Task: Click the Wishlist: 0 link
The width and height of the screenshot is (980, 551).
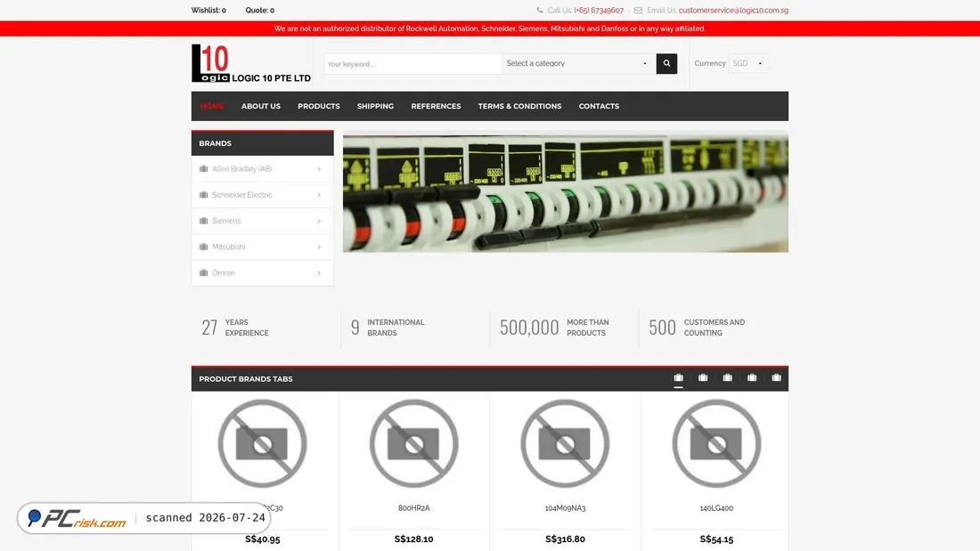Action: pyautogui.click(x=208, y=10)
